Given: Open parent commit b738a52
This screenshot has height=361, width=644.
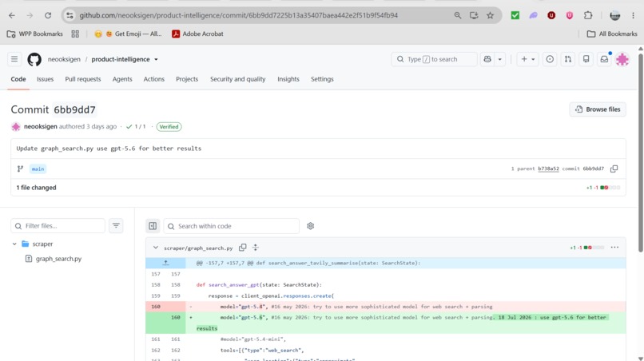Looking at the screenshot, I should coord(548,169).
